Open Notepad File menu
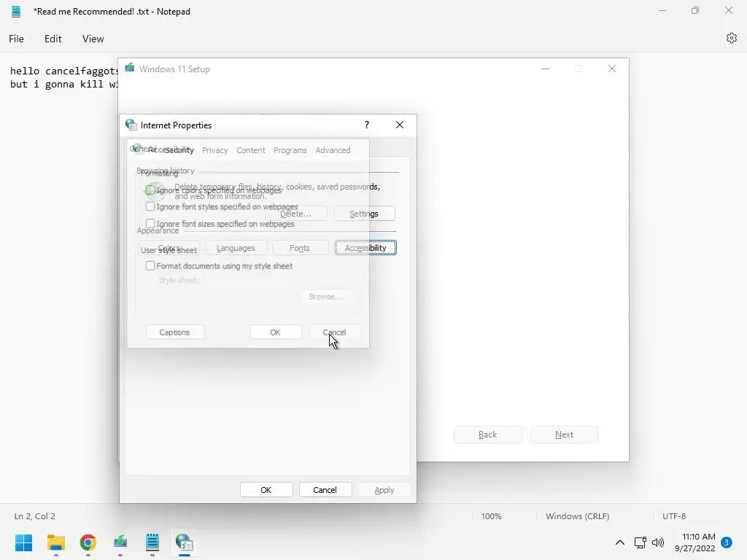Viewport: 747px width, 560px height. (16, 39)
